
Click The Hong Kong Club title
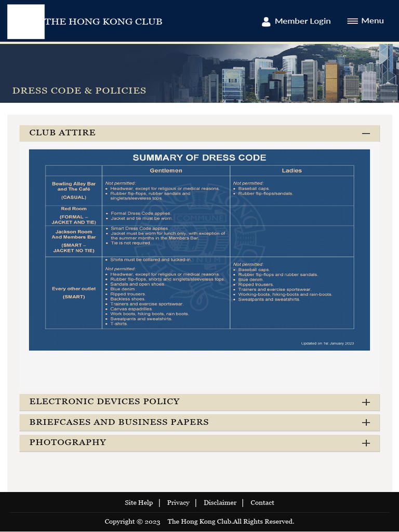pyautogui.click(x=103, y=21)
